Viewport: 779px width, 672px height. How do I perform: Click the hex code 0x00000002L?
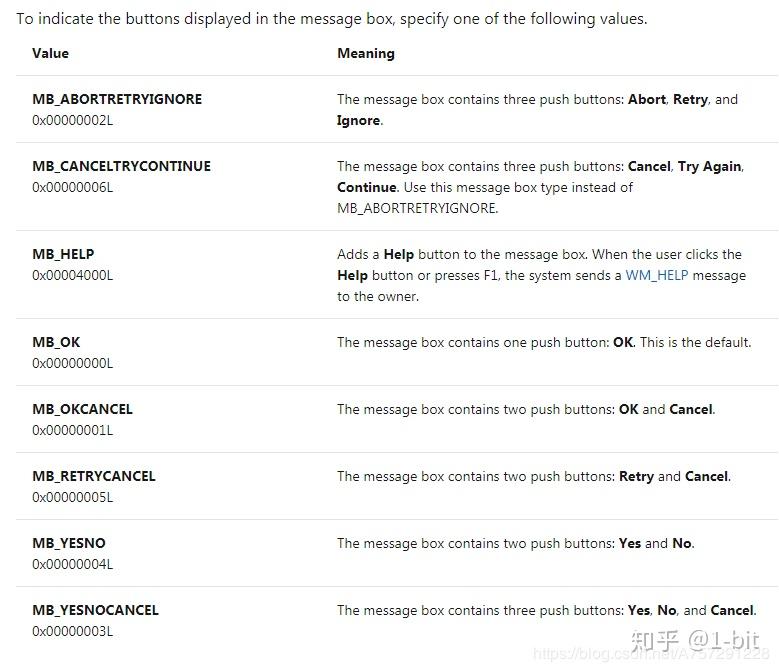72,120
